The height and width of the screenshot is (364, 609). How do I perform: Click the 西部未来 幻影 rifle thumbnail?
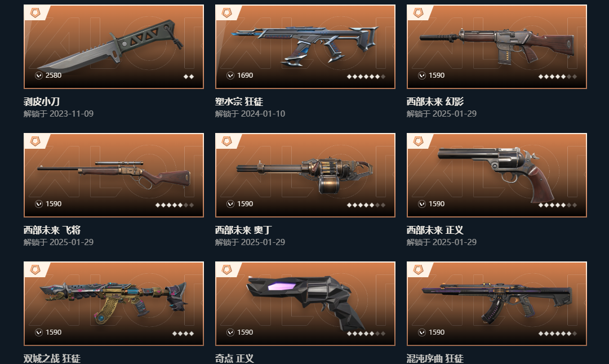coord(497,47)
